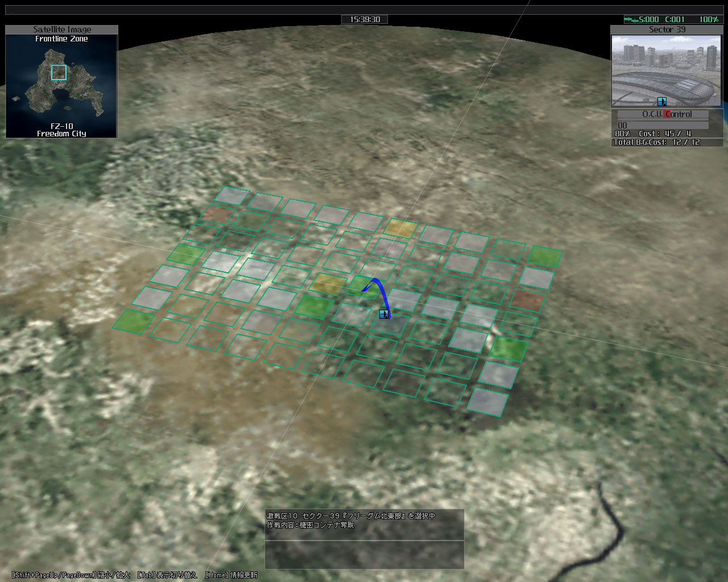Click the [Shift+PageUp/PageDown]縮小/拡大 hint
Screen dimensions: 728x582
(71, 575)
